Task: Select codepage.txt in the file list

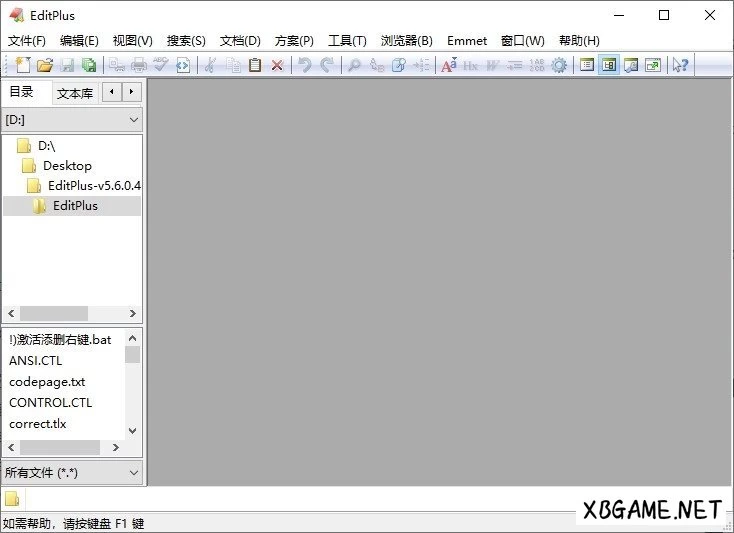Action: (47, 382)
